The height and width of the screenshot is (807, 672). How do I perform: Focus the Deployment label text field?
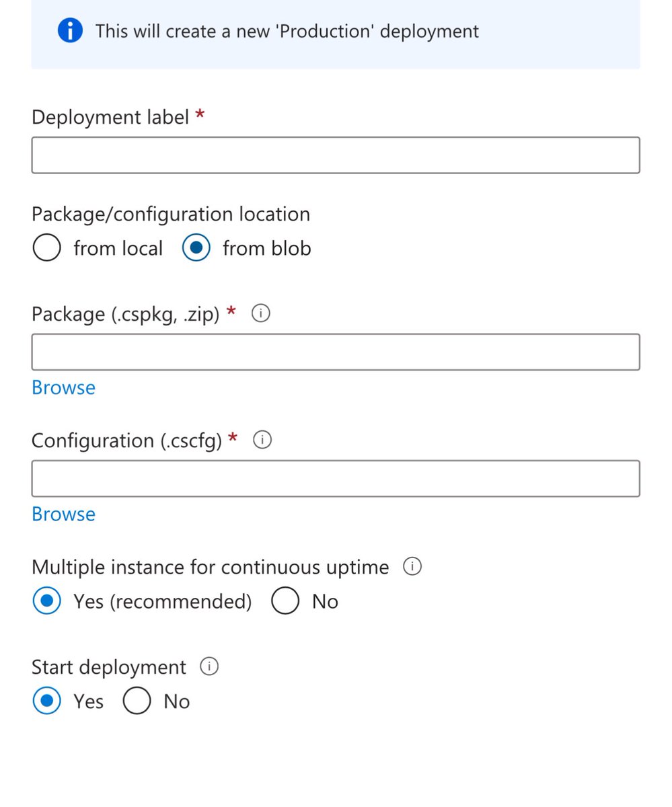[x=336, y=155]
